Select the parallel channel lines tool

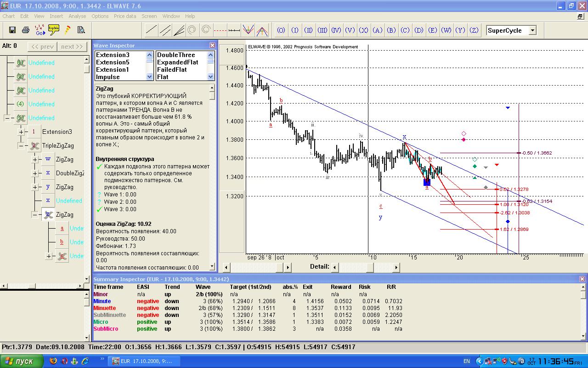[x=165, y=30]
